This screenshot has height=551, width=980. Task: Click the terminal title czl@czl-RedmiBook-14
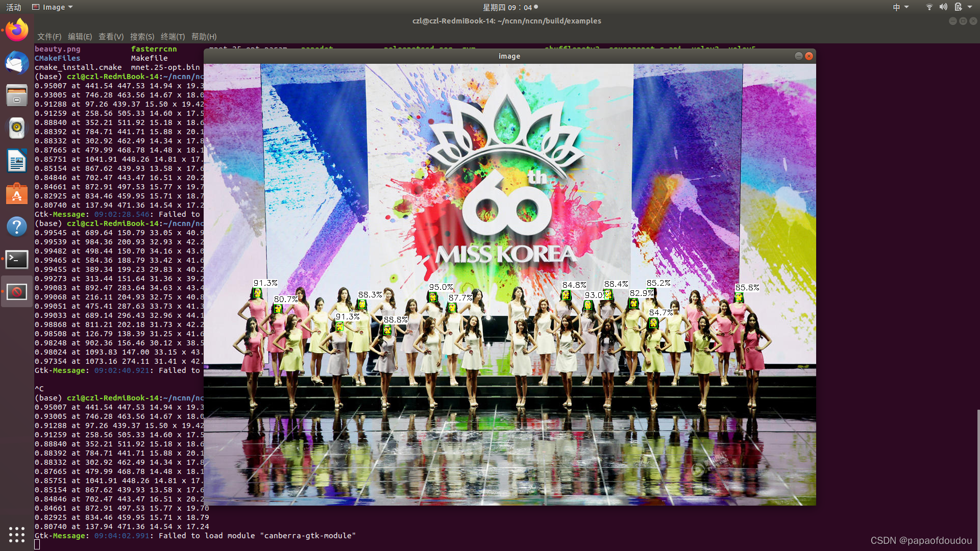(x=507, y=21)
